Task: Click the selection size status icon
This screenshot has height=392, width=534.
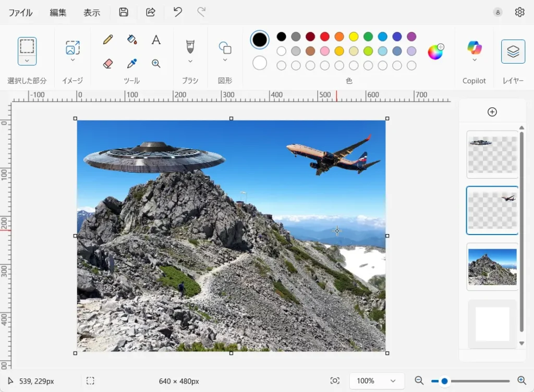Action: pyautogui.click(x=90, y=381)
